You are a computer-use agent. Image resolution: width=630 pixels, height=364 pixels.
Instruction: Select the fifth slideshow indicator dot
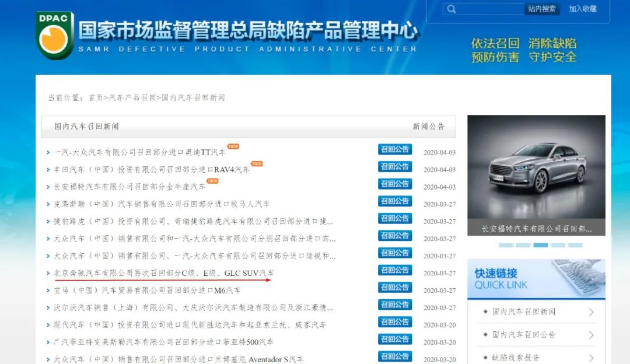[575, 245]
